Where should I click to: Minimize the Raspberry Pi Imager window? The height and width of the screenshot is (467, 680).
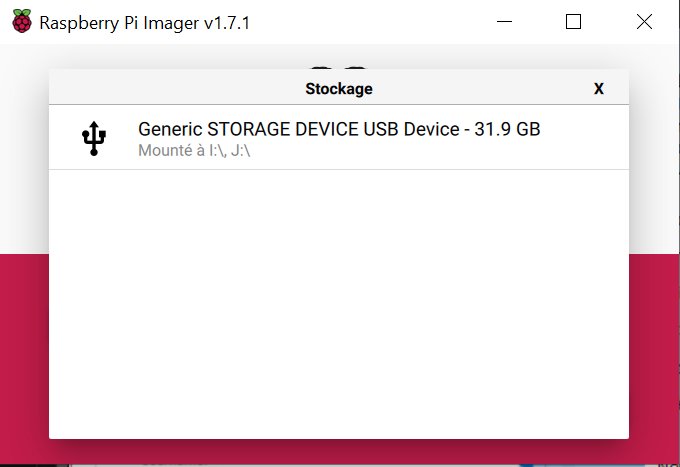click(504, 21)
